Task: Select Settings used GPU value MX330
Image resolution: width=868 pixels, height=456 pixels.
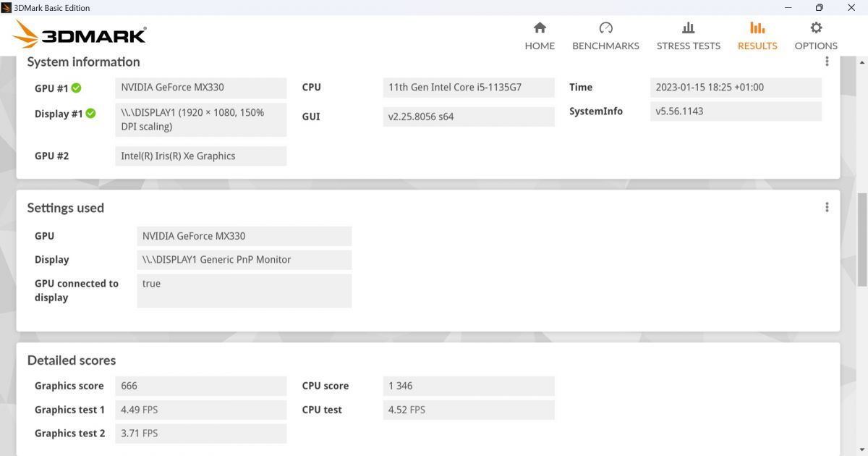Action: [244, 236]
